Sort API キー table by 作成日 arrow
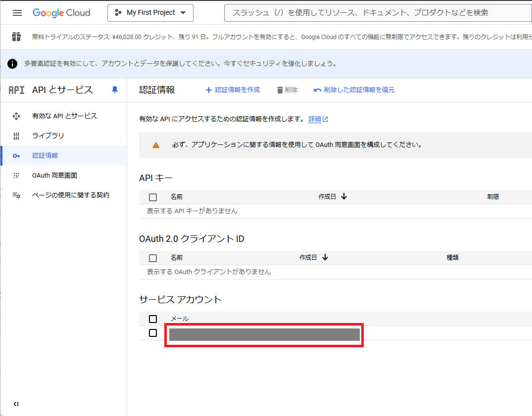532x416 pixels. (343, 197)
